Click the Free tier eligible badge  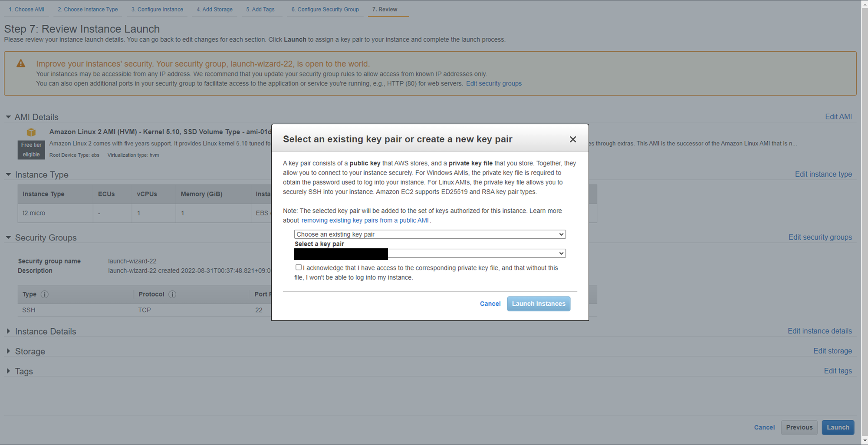click(31, 150)
